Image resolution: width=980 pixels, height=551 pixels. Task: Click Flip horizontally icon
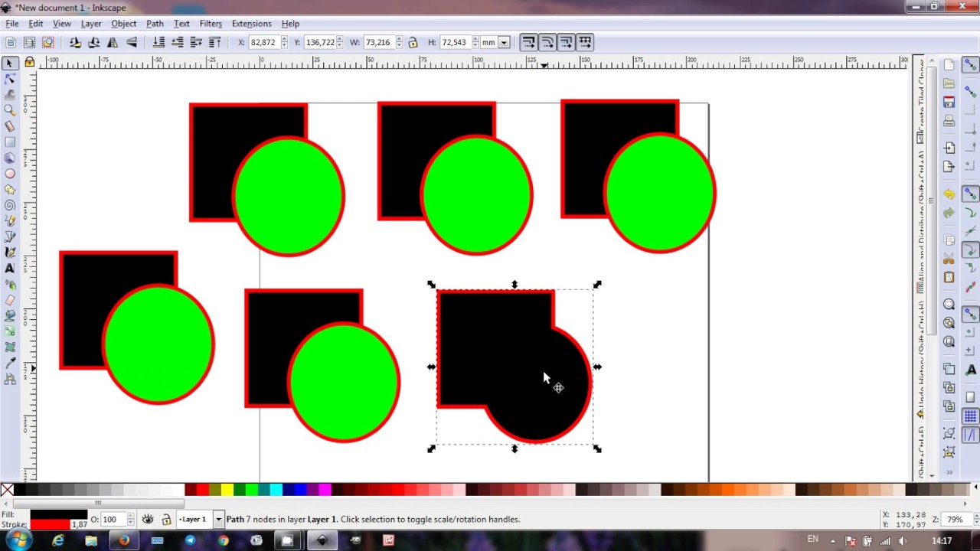click(113, 42)
